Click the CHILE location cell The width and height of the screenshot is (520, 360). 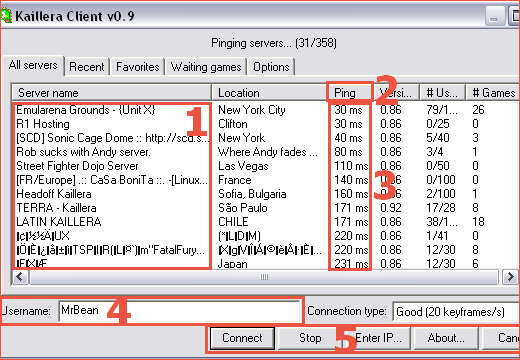click(x=233, y=222)
